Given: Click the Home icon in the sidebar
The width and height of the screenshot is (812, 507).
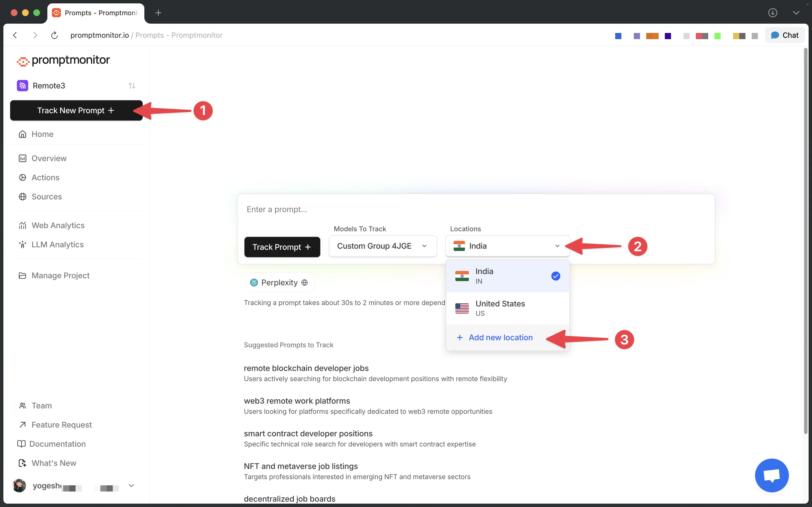Looking at the screenshot, I should coord(23,134).
